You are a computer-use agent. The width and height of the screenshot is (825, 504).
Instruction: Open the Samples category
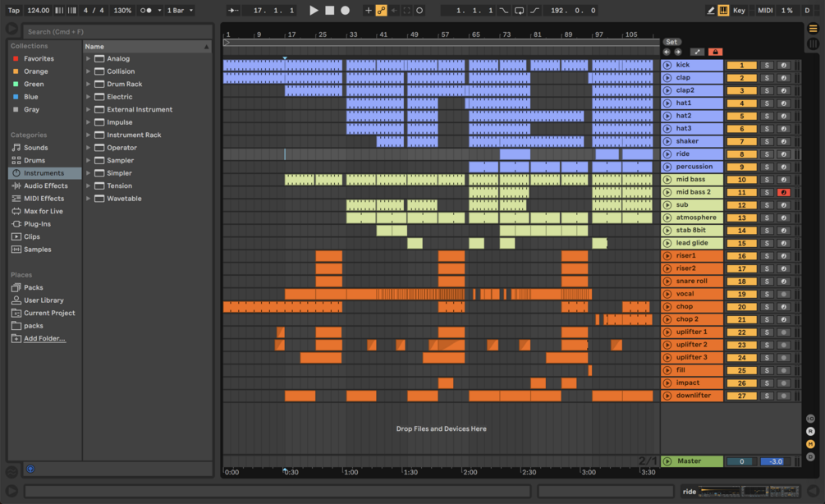coord(37,250)
